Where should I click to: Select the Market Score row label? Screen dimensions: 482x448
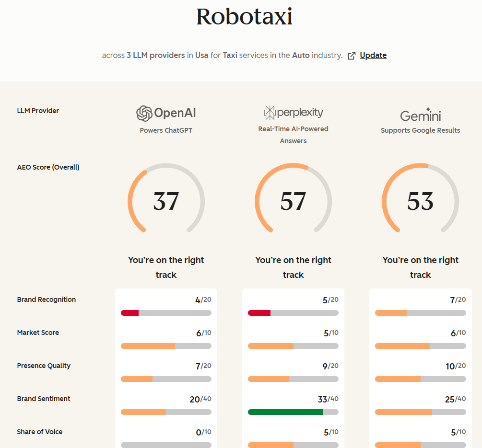click(38, 333)
